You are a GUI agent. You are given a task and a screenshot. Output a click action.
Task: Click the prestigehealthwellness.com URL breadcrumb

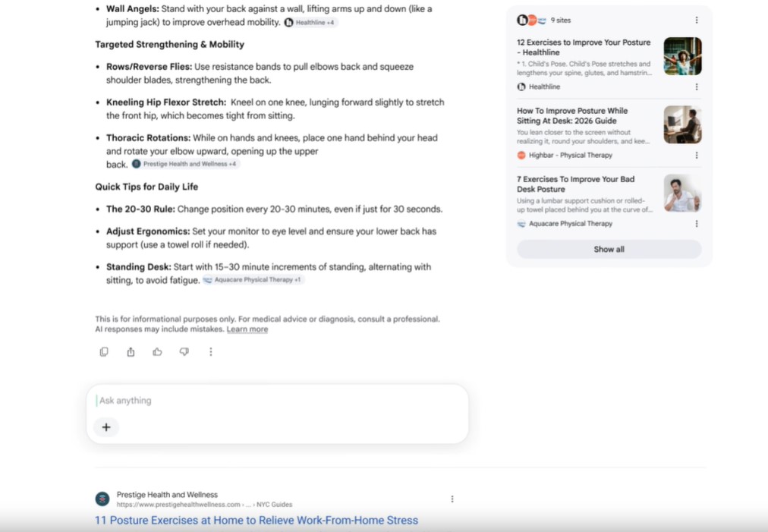[204, 505]
